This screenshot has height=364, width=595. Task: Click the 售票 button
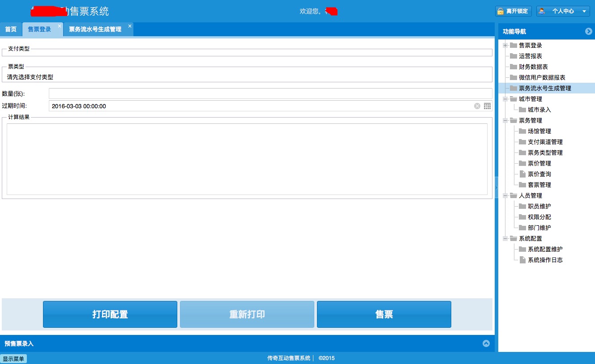(384, 314)
